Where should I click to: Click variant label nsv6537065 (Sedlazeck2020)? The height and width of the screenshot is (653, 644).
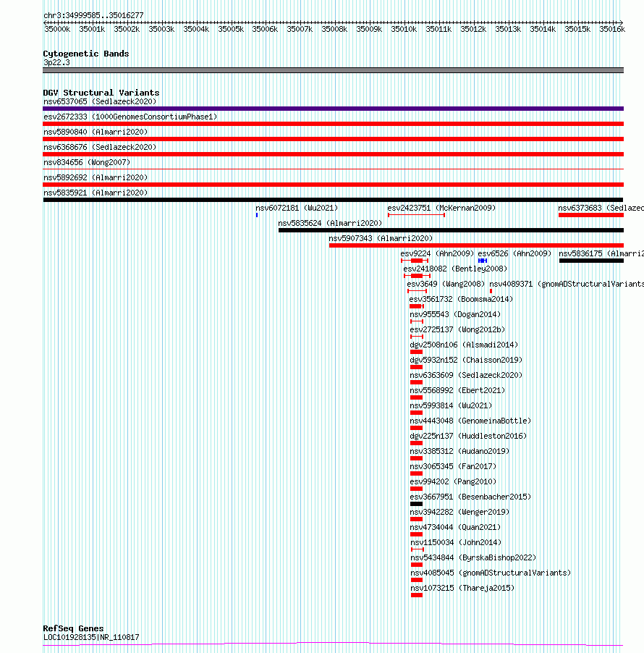[x=100, y=101]
